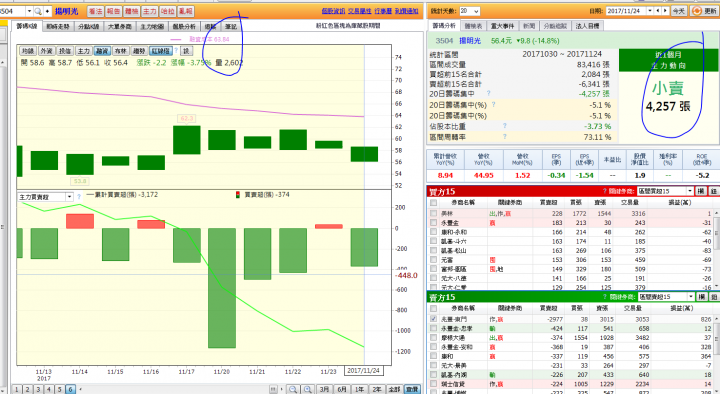Uncheck the first row in the sellers list (-2977)
Screen dimensions: 720x394
click(x=433, y=319)
